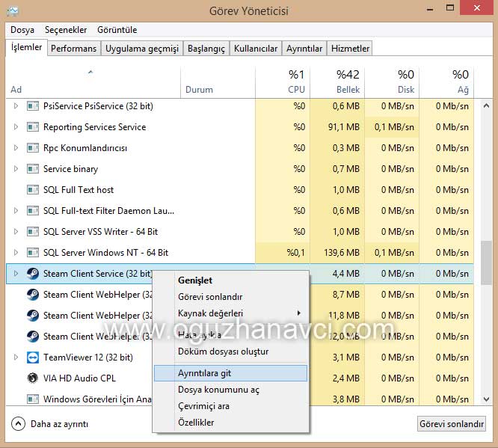This screenshot has height=448, width=498.
Task: Click the VIA HD Audio CPL icon
Action: 33,378
